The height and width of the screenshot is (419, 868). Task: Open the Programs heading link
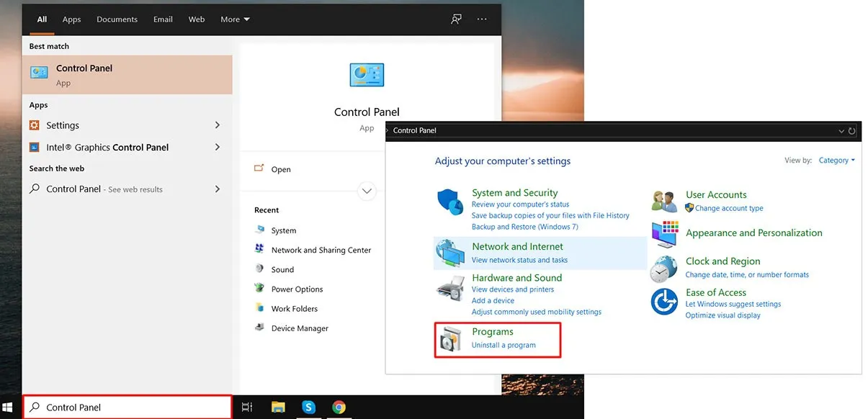493,332
